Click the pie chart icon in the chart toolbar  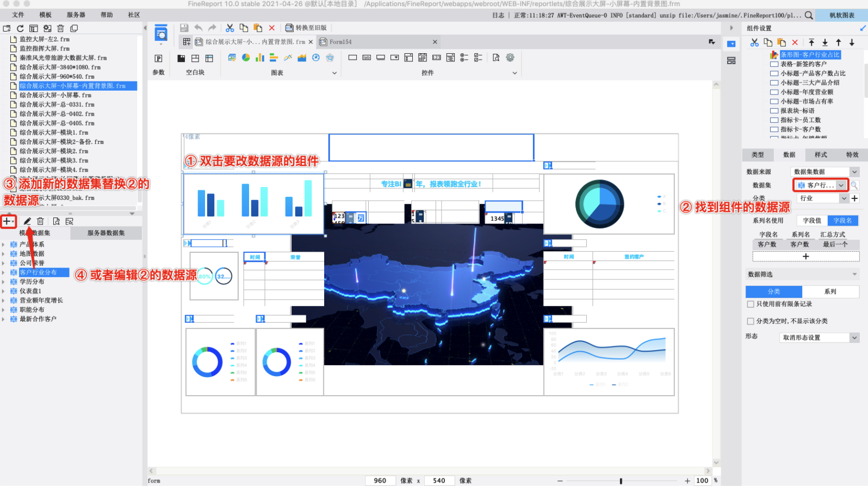246,58
